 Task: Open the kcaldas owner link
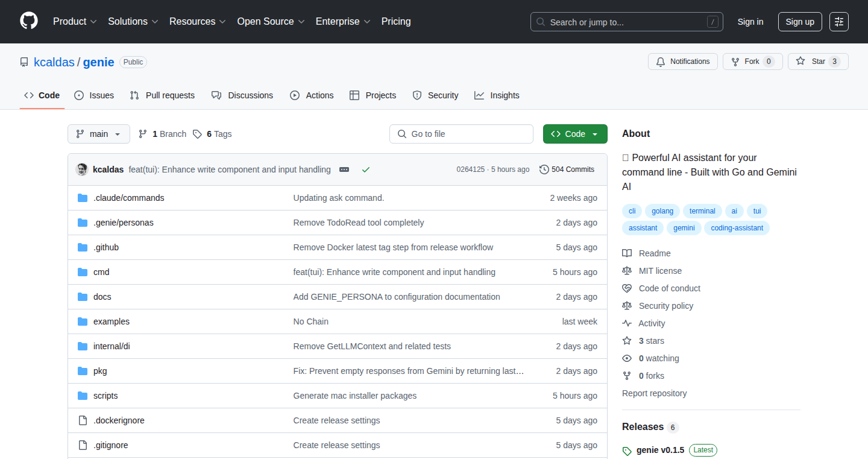54,62
